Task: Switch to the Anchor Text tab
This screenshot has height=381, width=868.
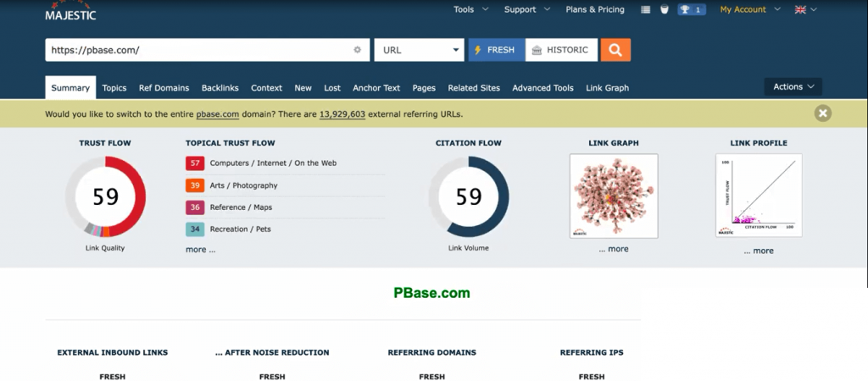Action: (x=376, y=88)
